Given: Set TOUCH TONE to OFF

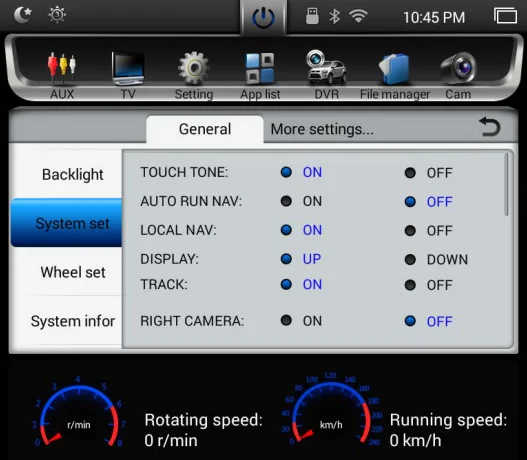Looking at the screenshot, I should pos(429,173).
